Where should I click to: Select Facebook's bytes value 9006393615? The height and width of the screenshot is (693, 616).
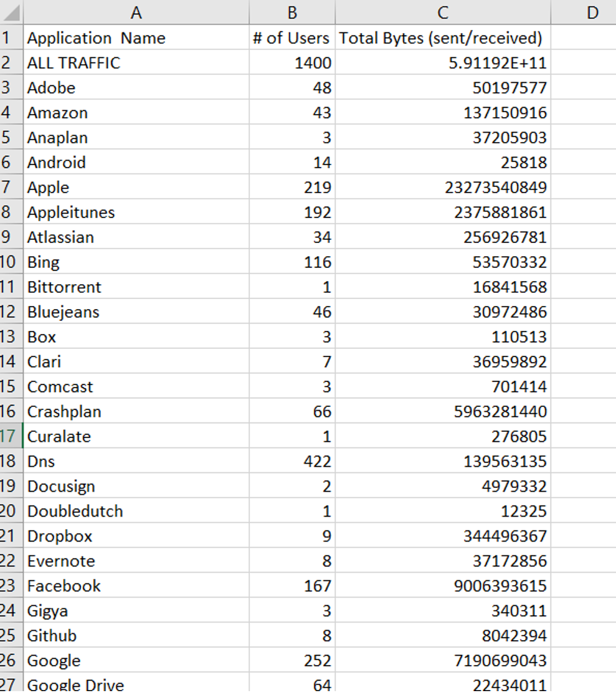[x=443, y=586]
